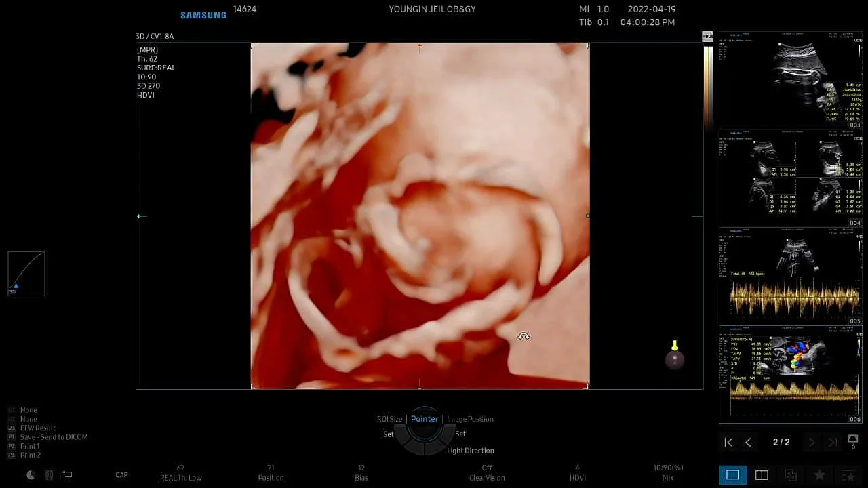Click the SURF:REAL render mode text

click(x=156, y=68)
